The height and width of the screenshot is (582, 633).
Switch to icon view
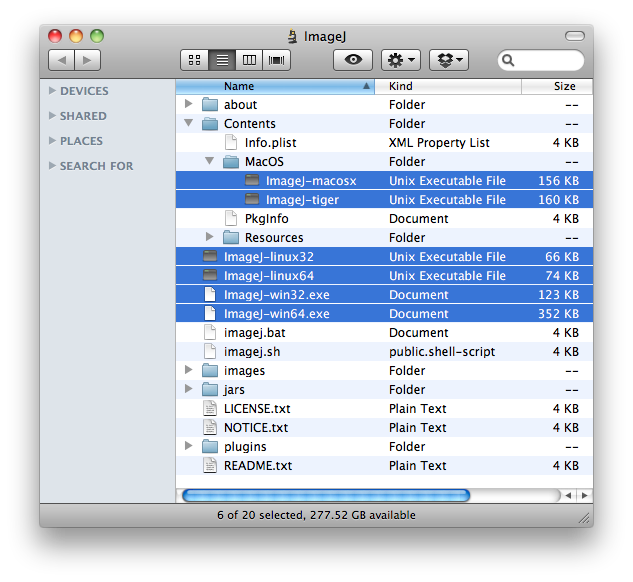tap(195, 60)
